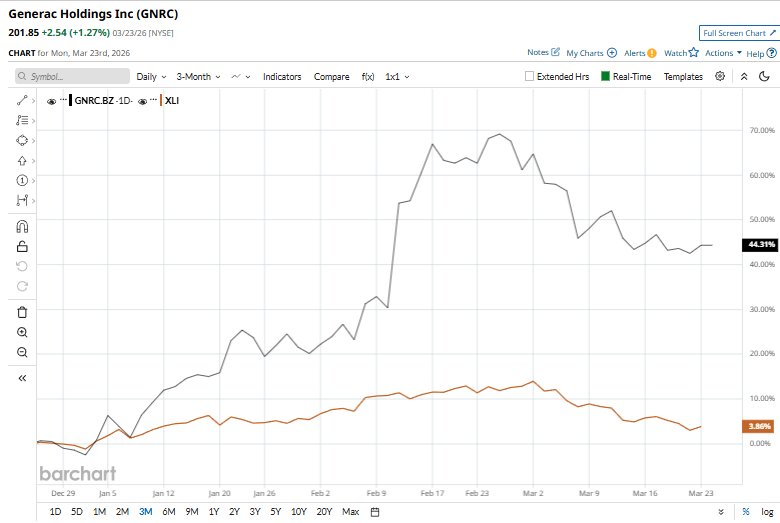Toggle XLI series visibility eye
This screenshot has height=523, width=780.
pyautogui.click(x=142, y=102)
